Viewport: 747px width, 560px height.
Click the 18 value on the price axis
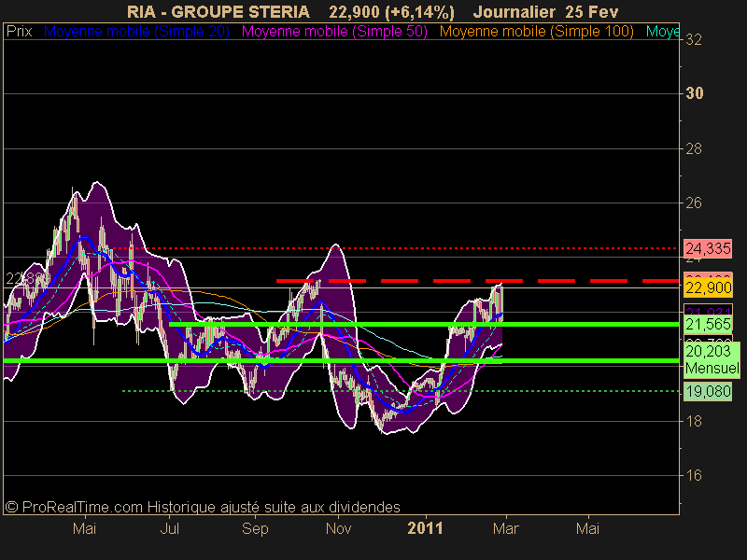694,422
